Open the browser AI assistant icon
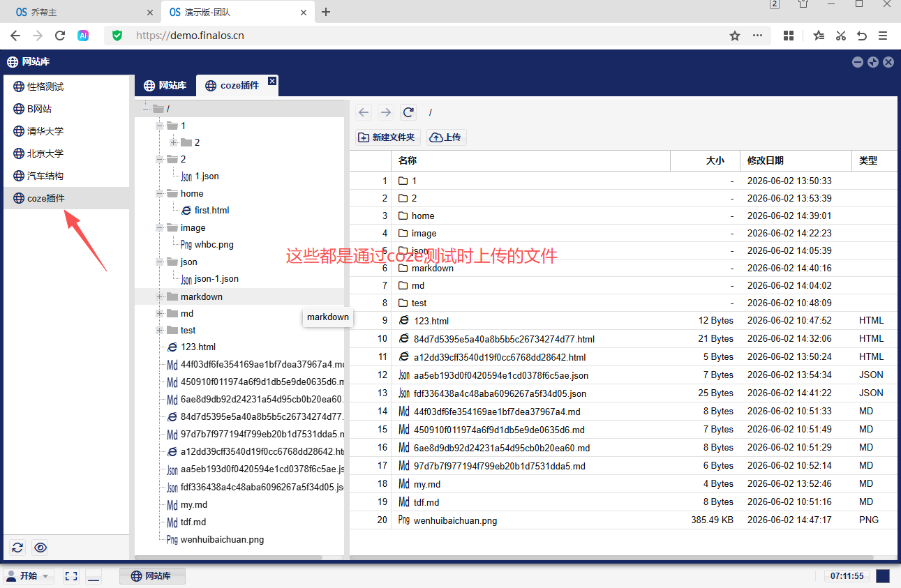Viewport: 901px width, 588px height. pyautogui.click(x=83, y=36)
